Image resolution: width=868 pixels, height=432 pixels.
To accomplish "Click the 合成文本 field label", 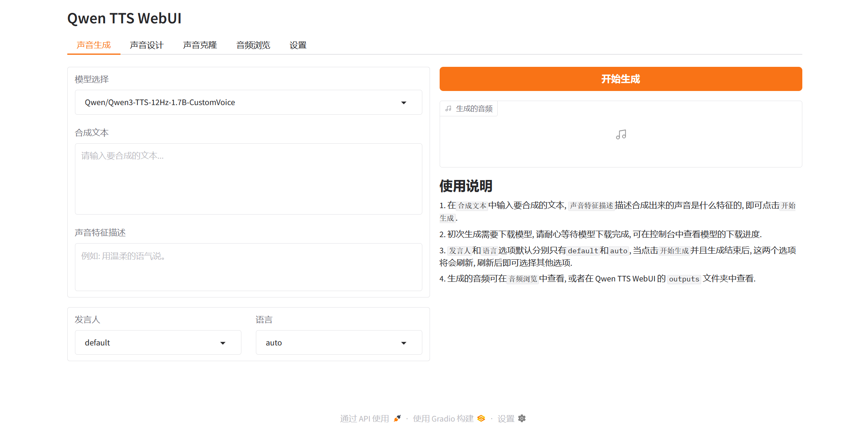I will [92, 133].
